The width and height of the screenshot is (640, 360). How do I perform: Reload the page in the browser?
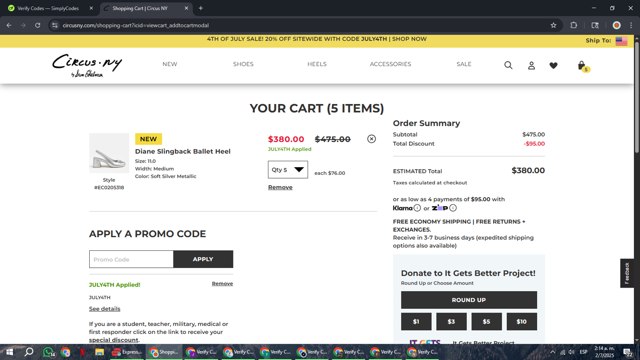click(x=37, y=25)
